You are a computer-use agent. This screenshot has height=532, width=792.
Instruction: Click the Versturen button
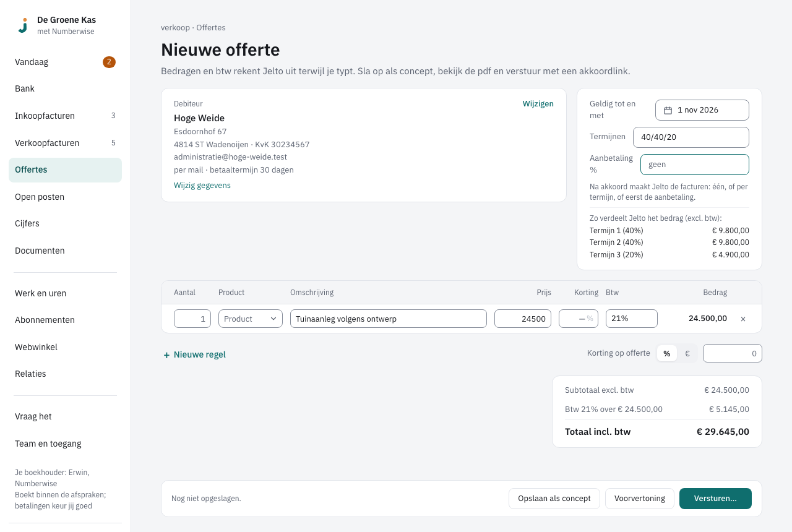coord(715,499)
